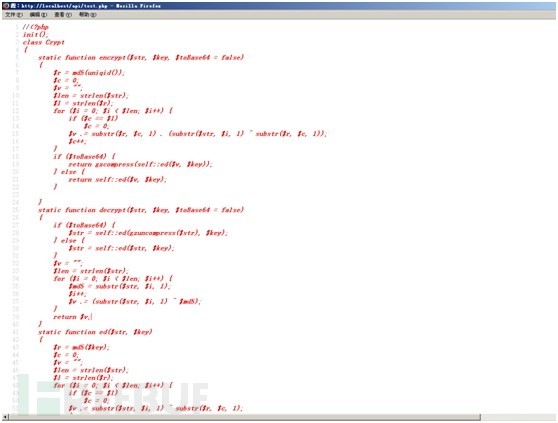Click the '$r = md5($key);' line
Image resolution: width=558 pixels, height=423 pixels.
(x=81, y=347)
